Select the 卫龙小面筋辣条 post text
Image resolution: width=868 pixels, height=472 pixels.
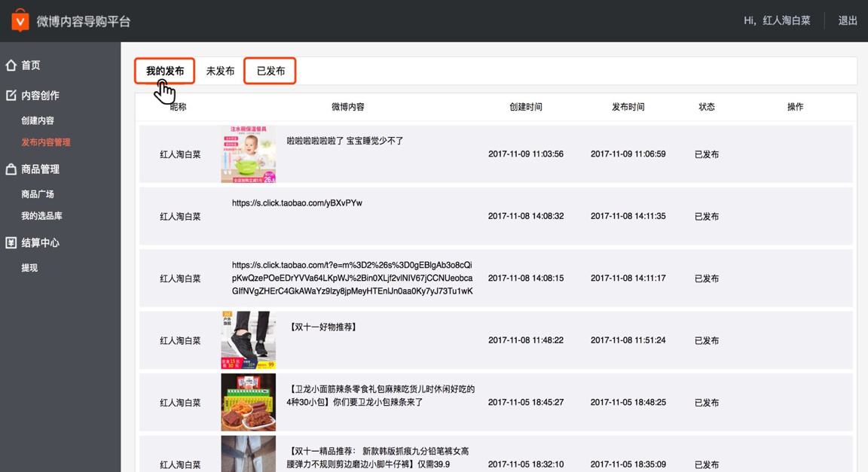point(381,395)
